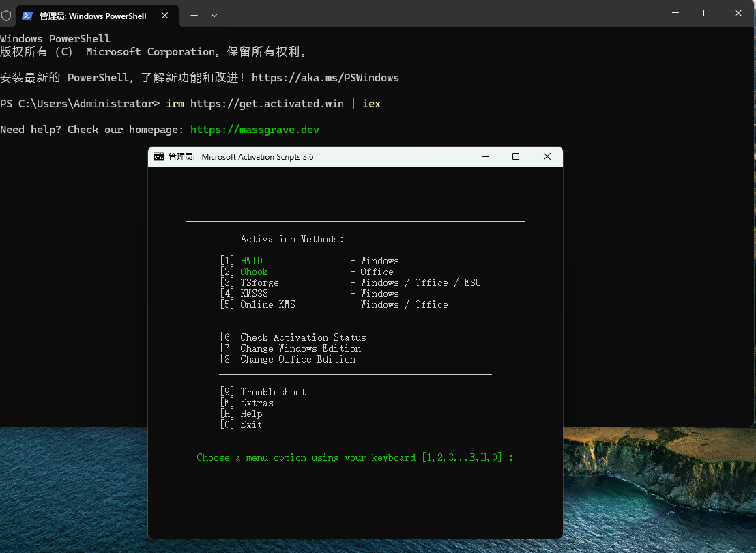The image size is (756, 553).
Task: Click the Online KMS option text
Action: pyautogui.click(x=267, y=304)
